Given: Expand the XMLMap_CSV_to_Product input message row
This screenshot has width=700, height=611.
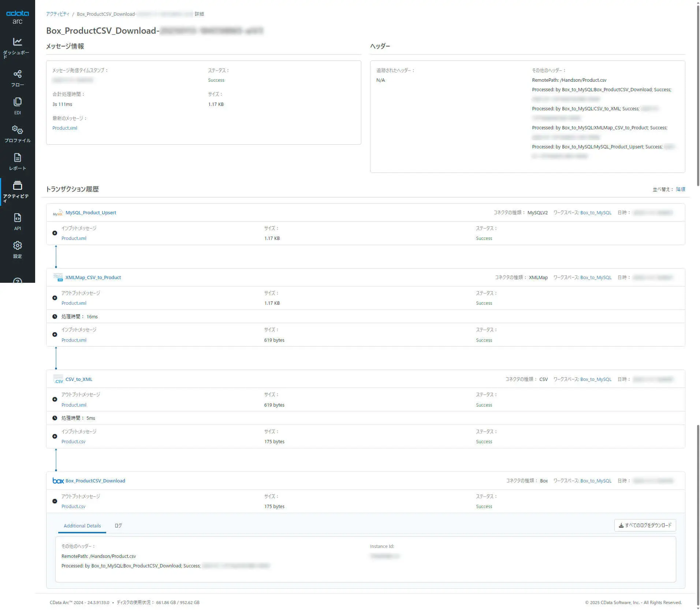Looking at the screenshot, I should pyautogui.click(x=55, y=334).
